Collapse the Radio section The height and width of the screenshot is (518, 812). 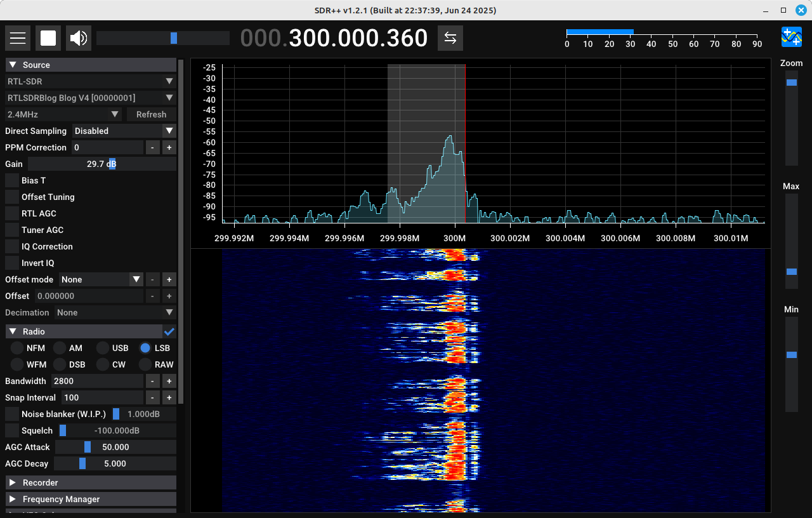pos(84,331)
